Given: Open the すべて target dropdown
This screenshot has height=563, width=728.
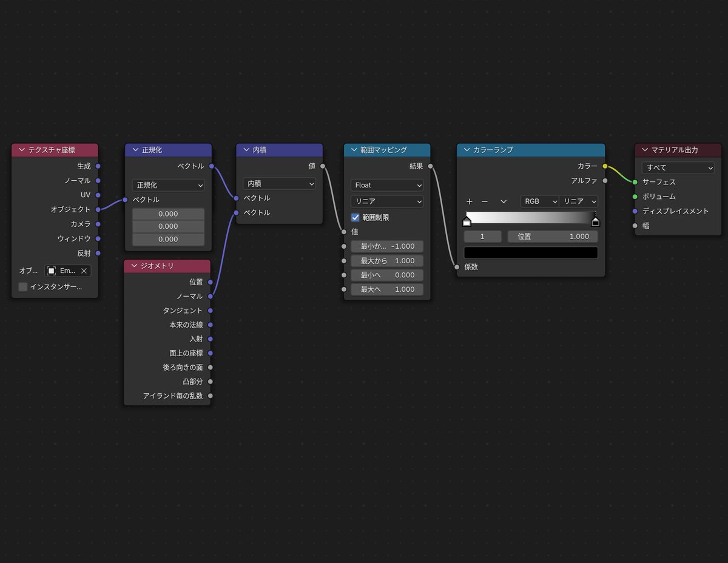Looking at the screenshot, I should (678, 167).
